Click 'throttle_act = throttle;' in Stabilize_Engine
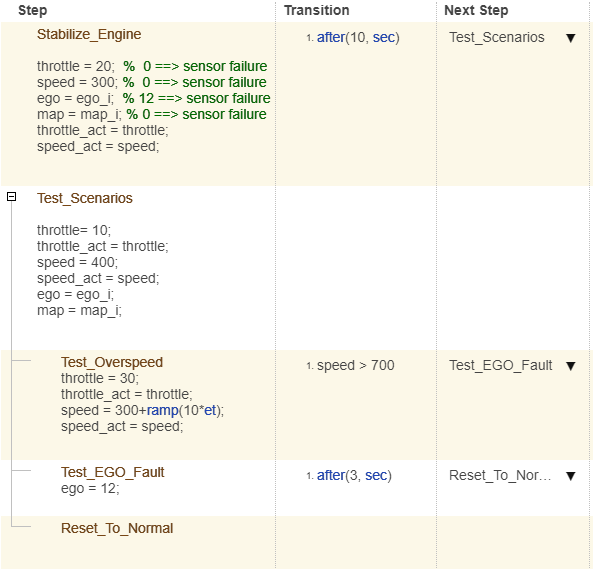This screenshot has height=569, width=593. tap(102, 130)
